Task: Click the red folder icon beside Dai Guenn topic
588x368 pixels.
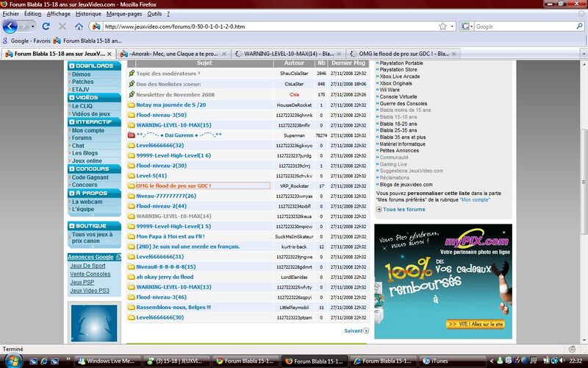Action: point(132,135)
